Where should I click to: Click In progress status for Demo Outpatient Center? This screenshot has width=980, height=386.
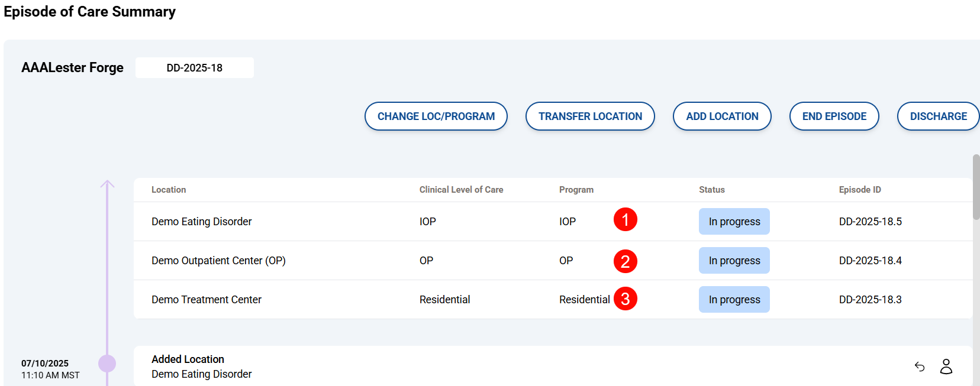tap(734, 261)
